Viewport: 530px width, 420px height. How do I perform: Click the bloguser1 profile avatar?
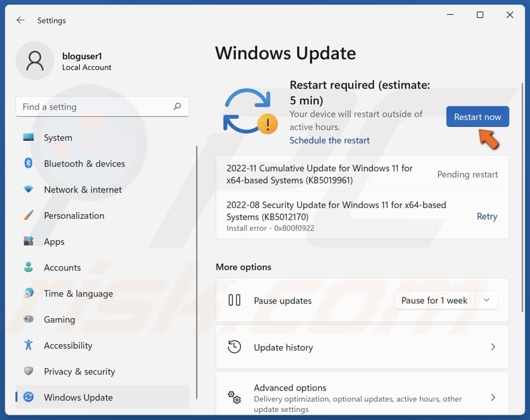point(35,61)
